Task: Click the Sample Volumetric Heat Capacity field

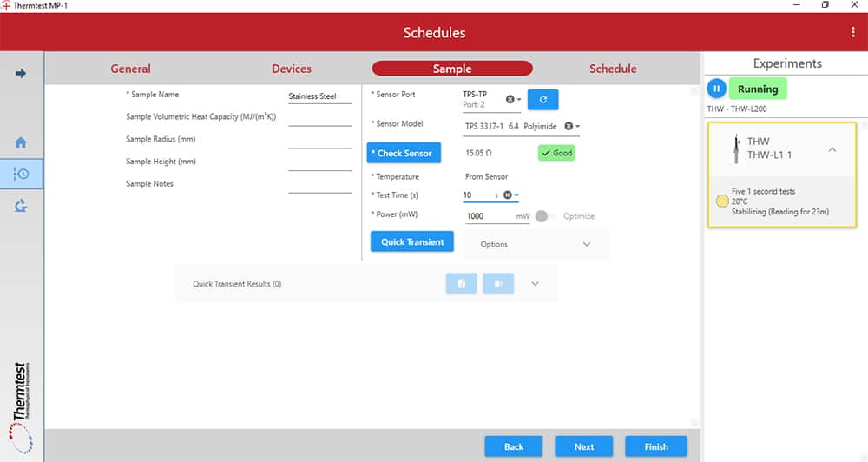Action: [320, 119]
